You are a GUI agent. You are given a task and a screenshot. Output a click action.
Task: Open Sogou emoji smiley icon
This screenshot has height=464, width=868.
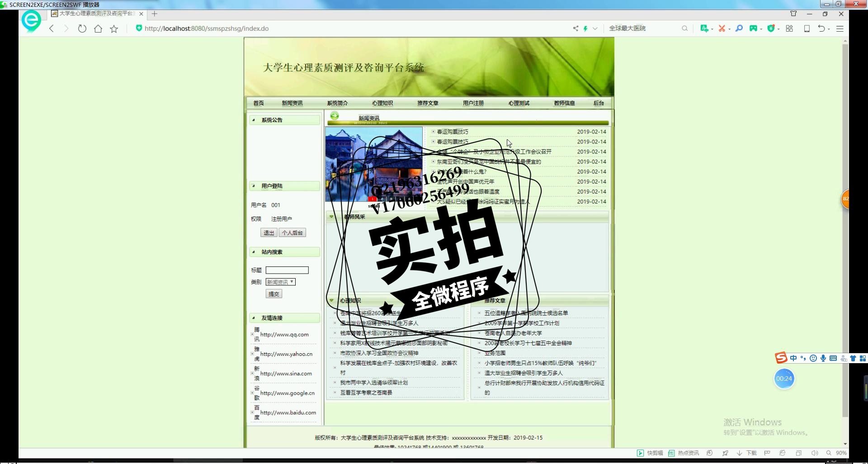pyautogui.click(x=813, y=358)
